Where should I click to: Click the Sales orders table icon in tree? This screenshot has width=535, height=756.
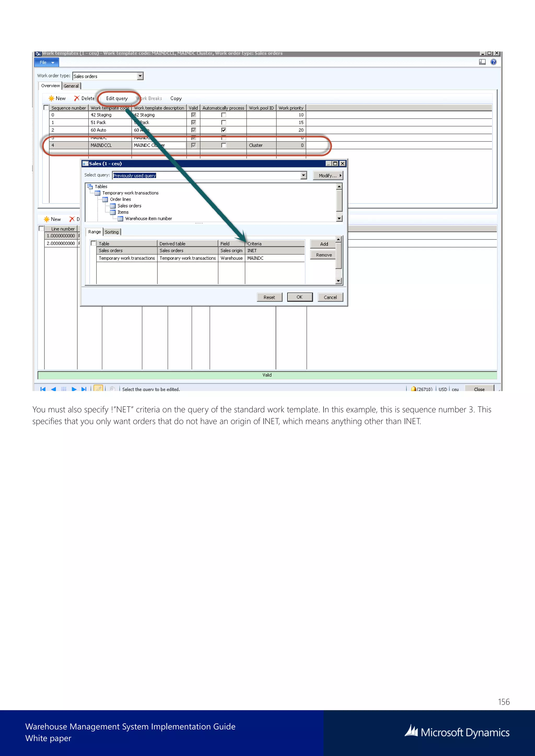pyautogui.click(x=113, y=206)
